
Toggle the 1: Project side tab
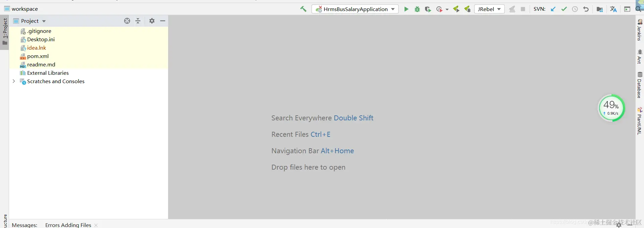coord(5,32)
